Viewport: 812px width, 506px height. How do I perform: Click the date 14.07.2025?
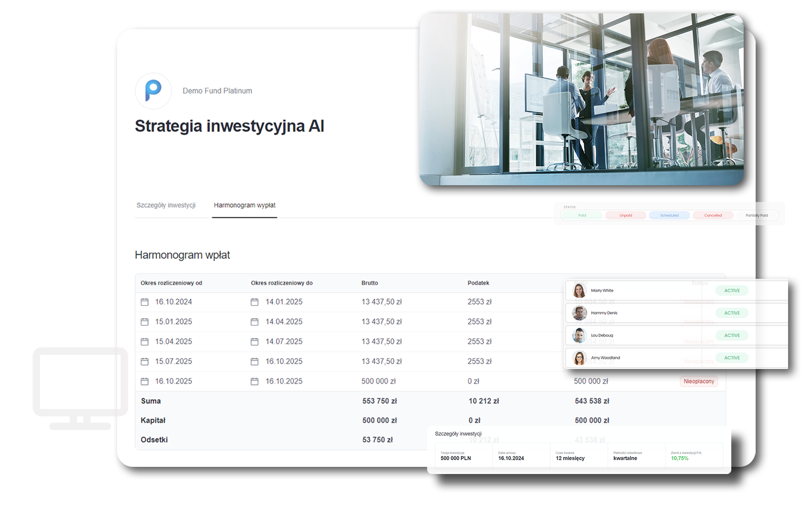pos(284,342)
